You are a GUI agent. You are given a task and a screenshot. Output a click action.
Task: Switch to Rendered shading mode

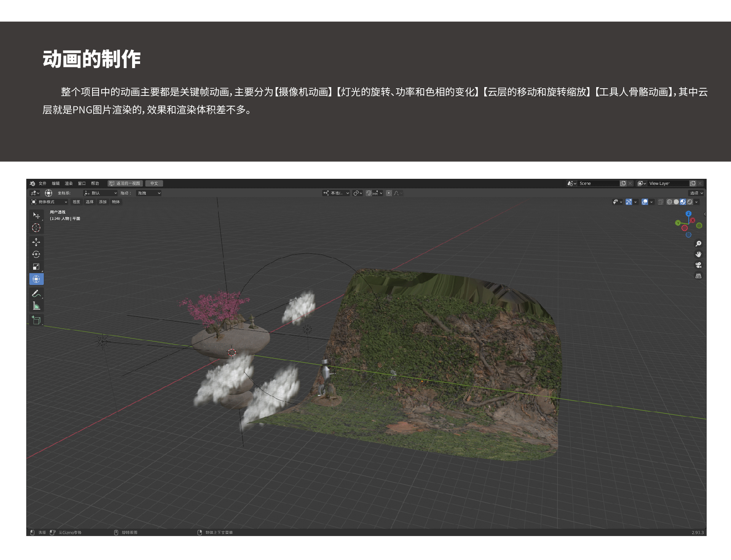coord(690,202)
